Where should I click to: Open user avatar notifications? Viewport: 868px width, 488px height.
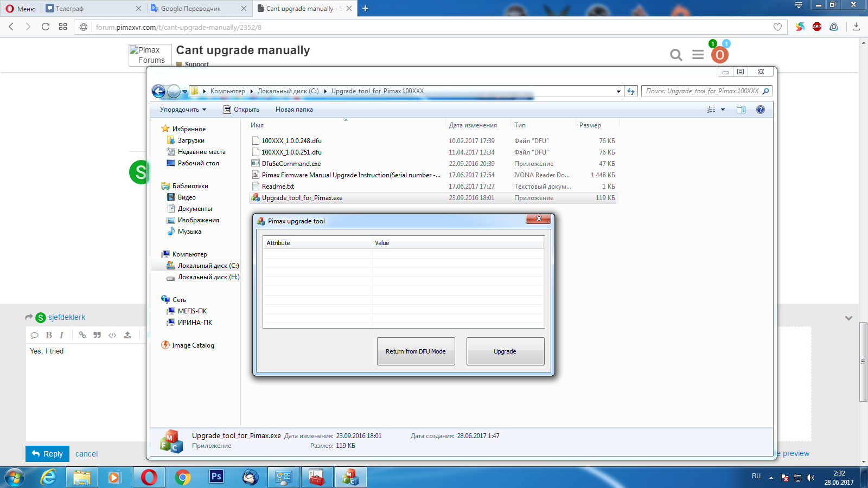pos(720,55)
